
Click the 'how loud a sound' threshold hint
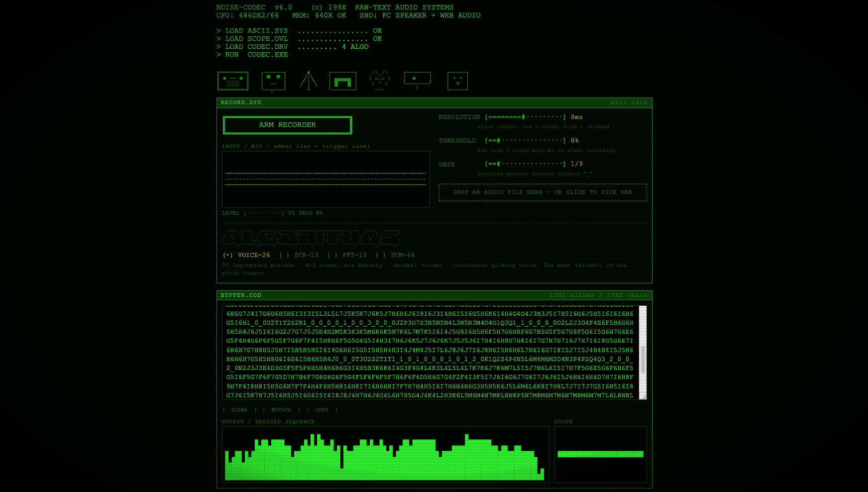pyautogui.click(x=546, y=150)
